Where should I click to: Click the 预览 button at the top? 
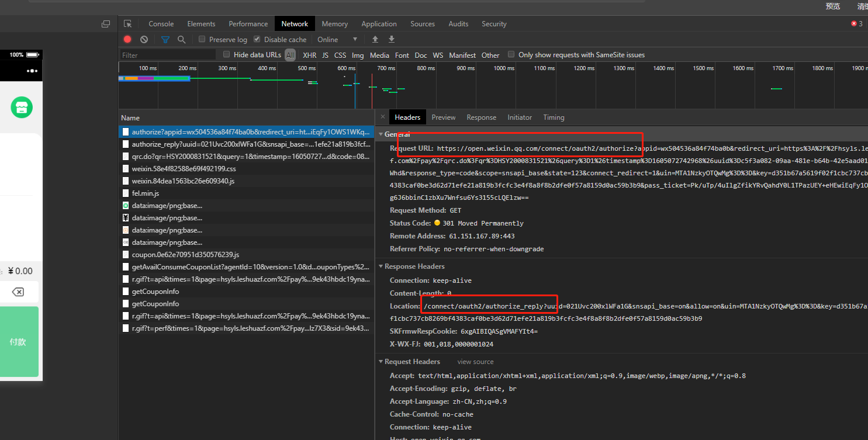point(833,6)
